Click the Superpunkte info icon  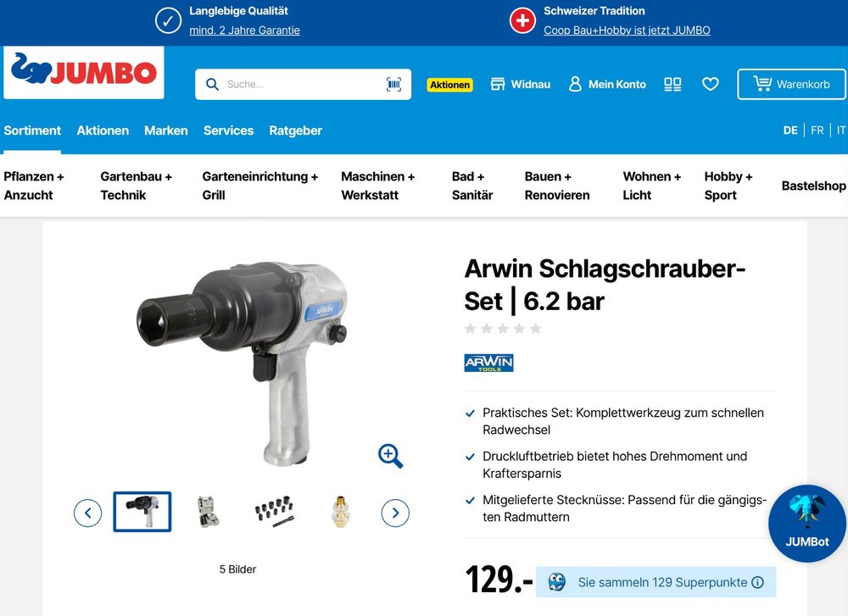[x=757, y=582]
